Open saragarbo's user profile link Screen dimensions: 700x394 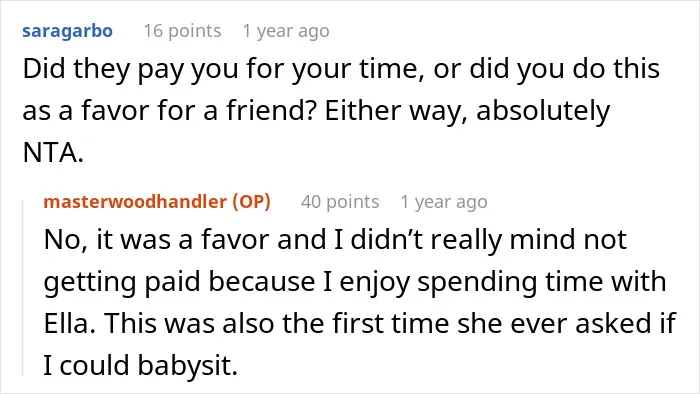(x=67, y=31)
